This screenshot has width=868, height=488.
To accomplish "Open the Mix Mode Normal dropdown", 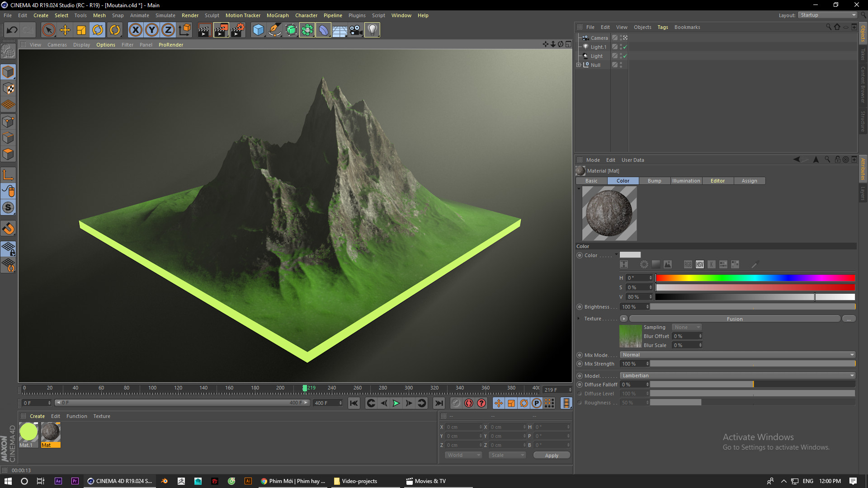I will 737,355.
